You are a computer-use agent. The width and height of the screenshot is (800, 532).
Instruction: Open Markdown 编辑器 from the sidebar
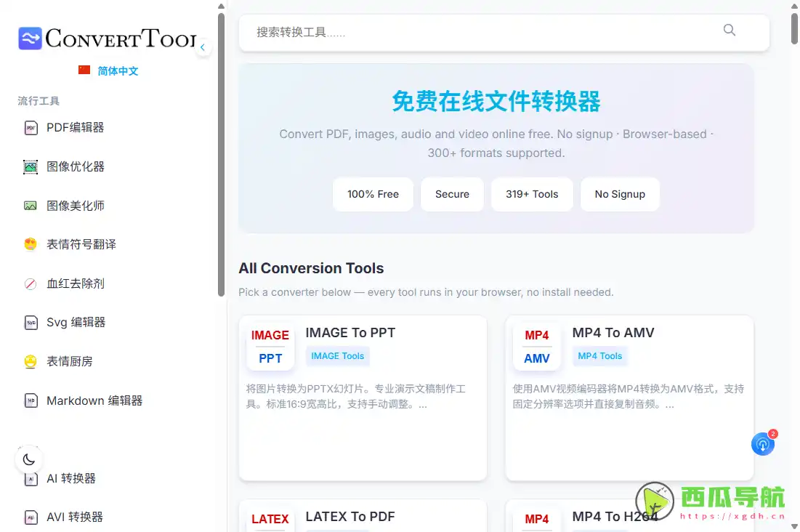coord(94,400)
